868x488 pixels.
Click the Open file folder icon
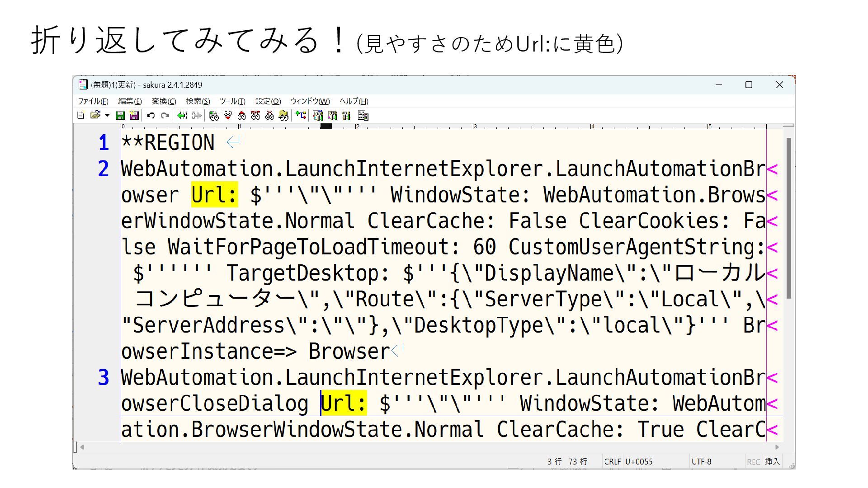[x=94, y=116]
